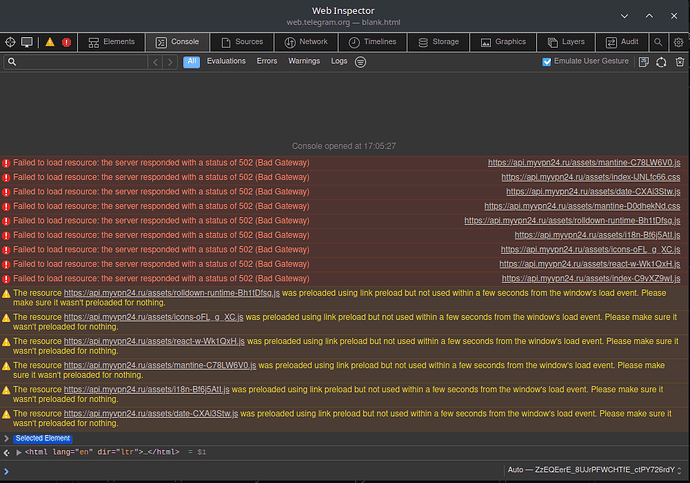Switch to the Console tab
The height and width of the screenshot is (483, 690).
177,42
